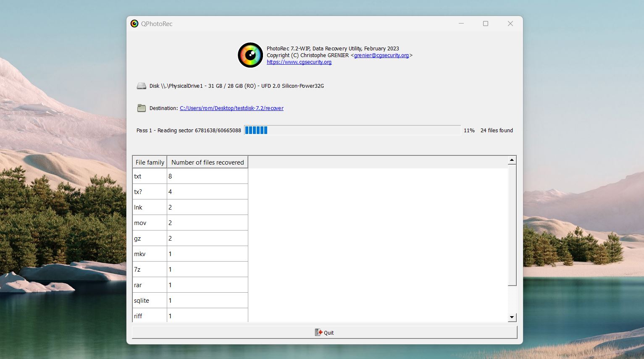The height and width of the screenshot is (359, 644).
Task: Click the count 2 in lnk row
Action: (x=208, y=207)
